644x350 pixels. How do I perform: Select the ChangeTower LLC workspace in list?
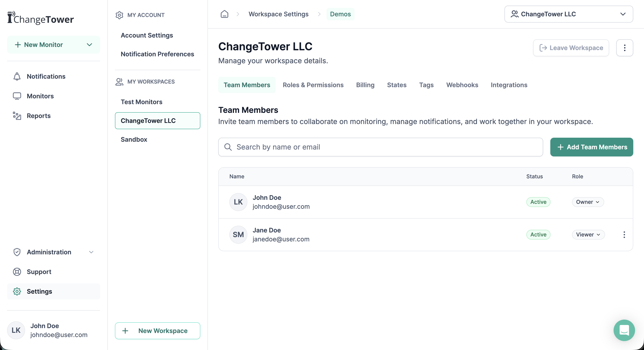point(157,121)
